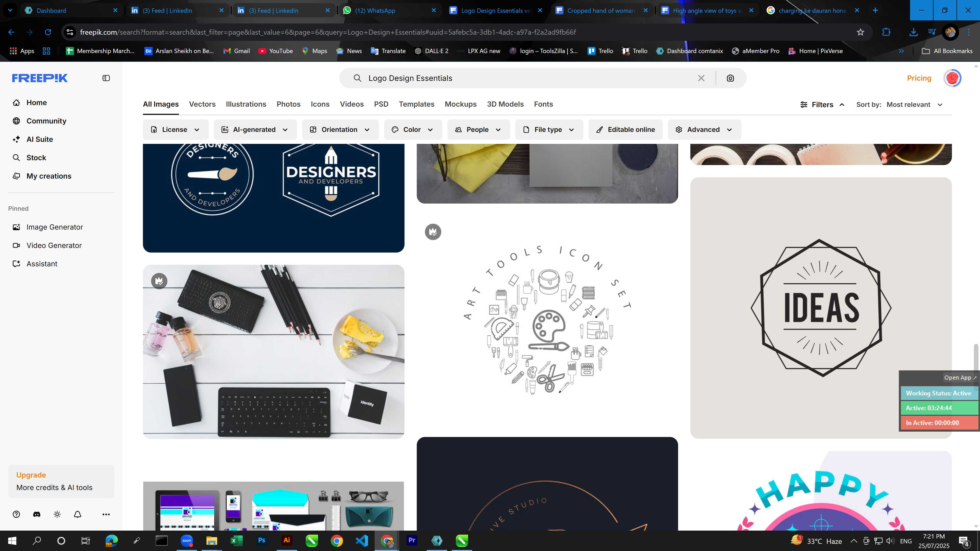This screenshot has width=980, height=551.
Task: Open Designers and Developers logo thumbnail
Action: tap(274, 198)
